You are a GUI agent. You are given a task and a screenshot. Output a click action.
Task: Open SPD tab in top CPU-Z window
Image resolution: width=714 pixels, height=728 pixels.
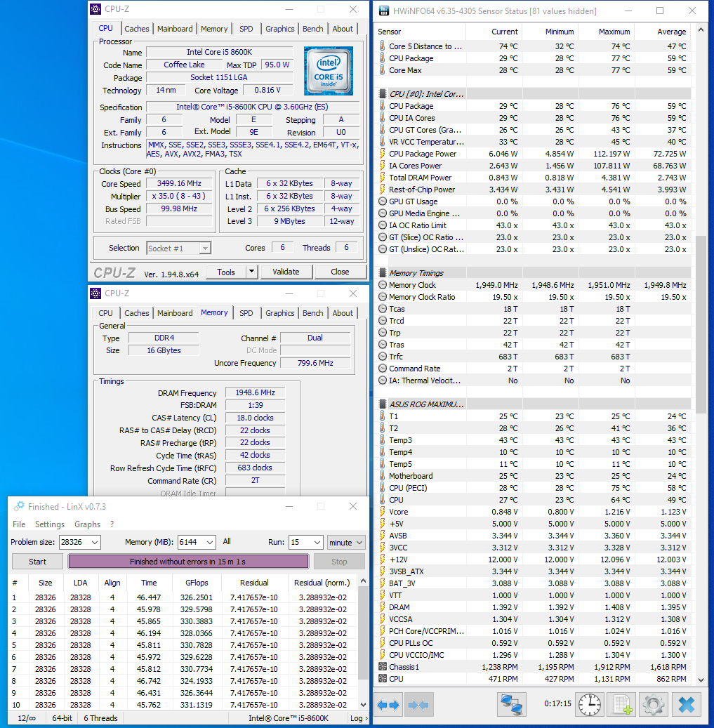[x=246, y=29]
